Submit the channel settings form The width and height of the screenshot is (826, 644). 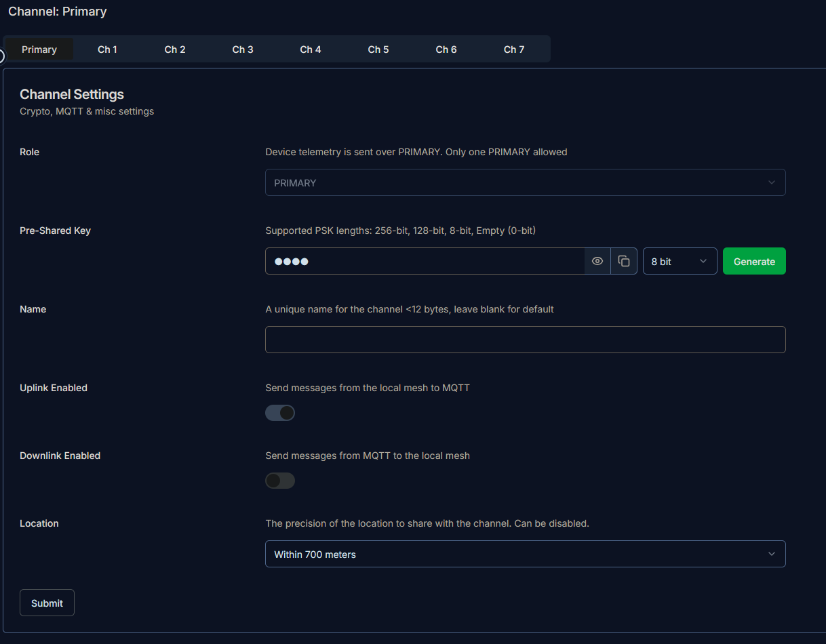47,603
